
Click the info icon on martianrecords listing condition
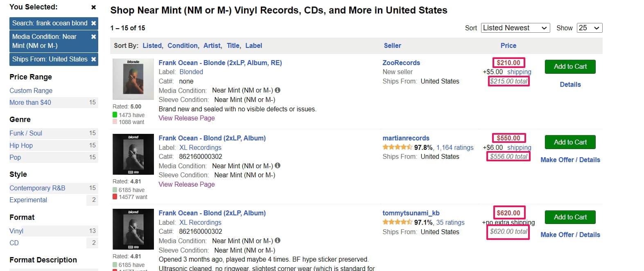pyautogui.click(x=278, y=165)
